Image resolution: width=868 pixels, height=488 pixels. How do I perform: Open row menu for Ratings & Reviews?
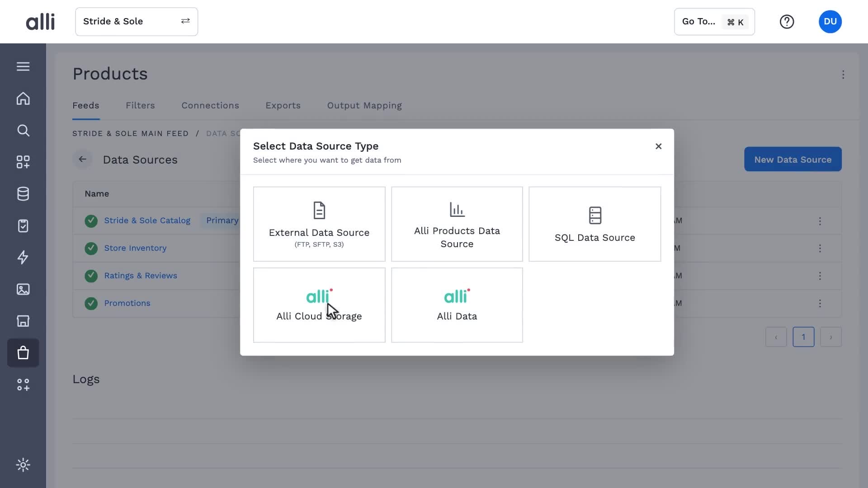click(820, 276)
